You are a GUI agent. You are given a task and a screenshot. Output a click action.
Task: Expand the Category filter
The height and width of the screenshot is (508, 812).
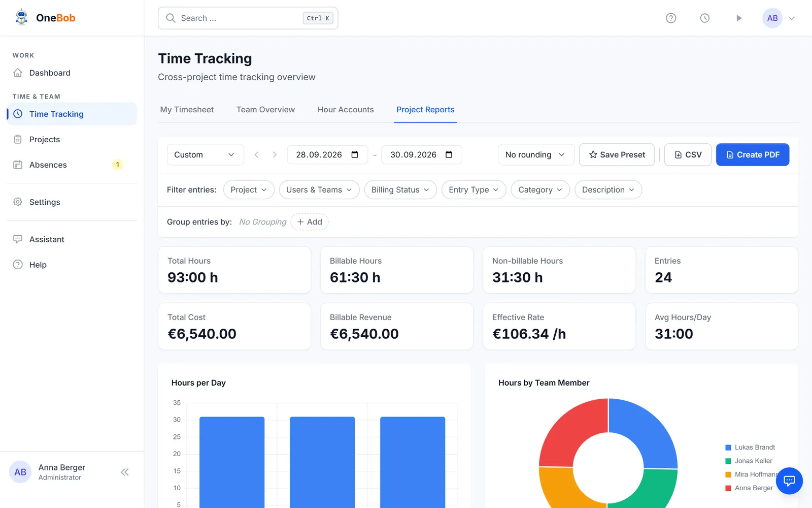click(x=540, y=189)
